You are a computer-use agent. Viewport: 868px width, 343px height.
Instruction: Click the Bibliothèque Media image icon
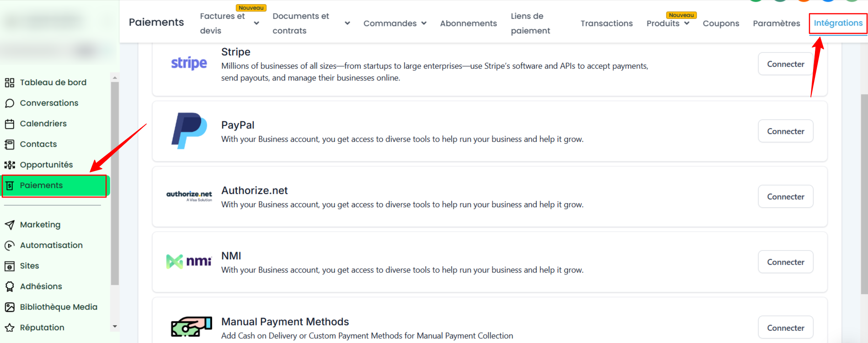point(10,307)
